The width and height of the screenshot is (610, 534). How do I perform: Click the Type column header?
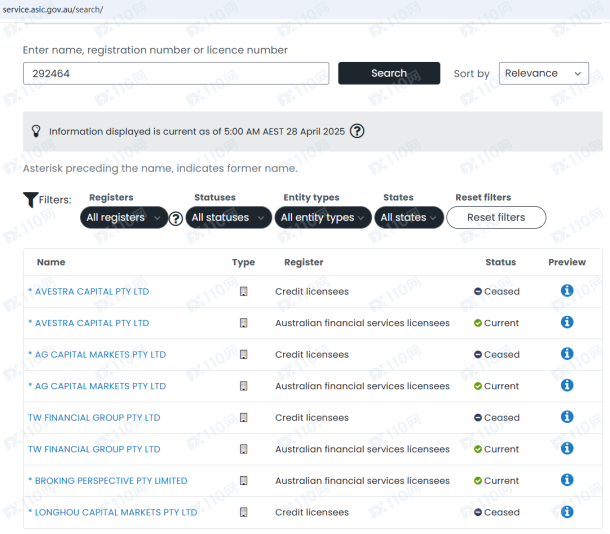pyautogui.click(x=244, y=262)
